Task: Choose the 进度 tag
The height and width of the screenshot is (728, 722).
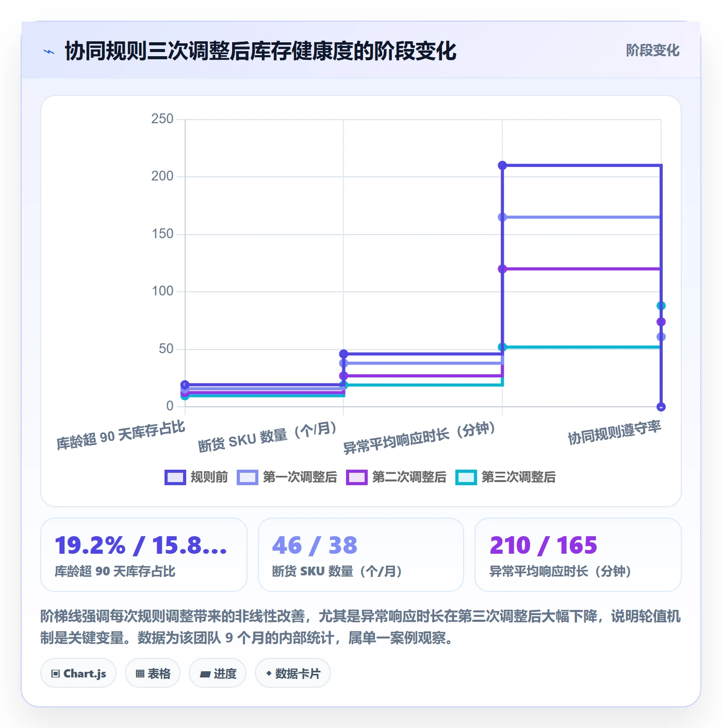Action: click(218, 673)
